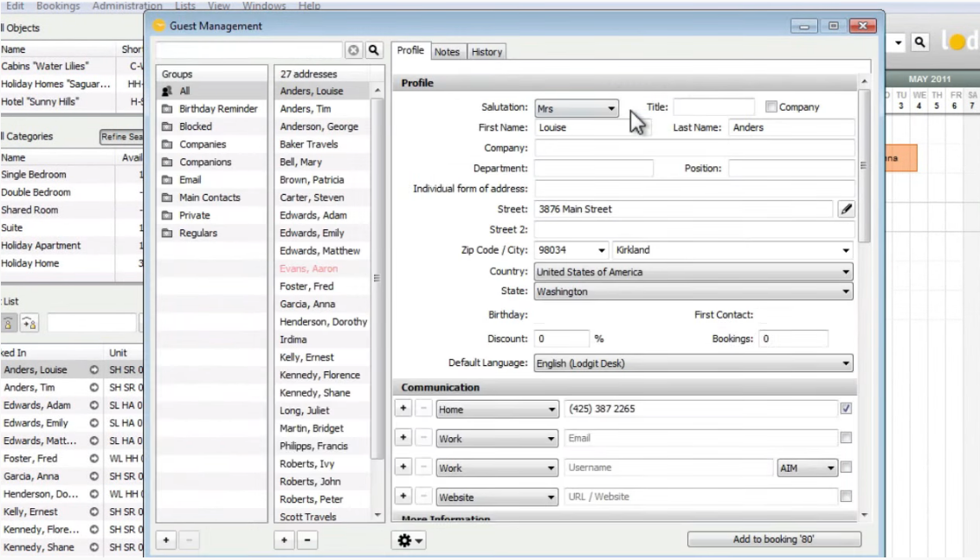This screenshot has width=980, height=560.
Task: Clear the guest search field with X icon
Action: pos(353,51)
